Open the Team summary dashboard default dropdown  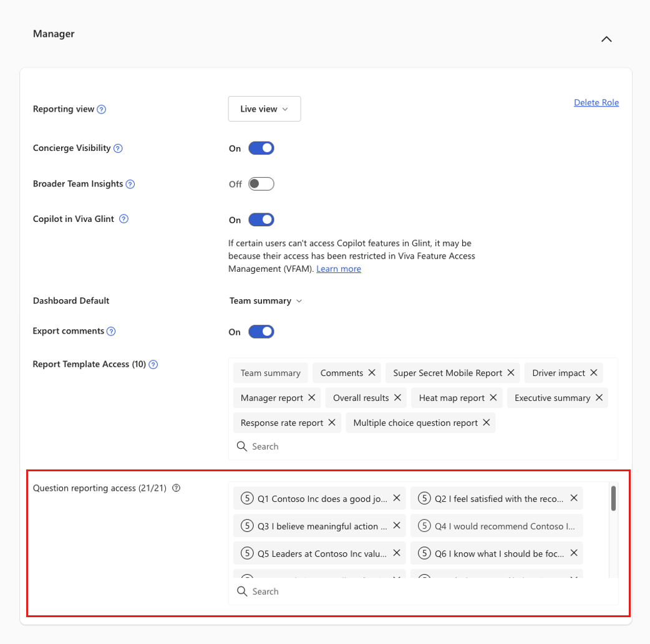pyautogui.click(x=265, y=301)
